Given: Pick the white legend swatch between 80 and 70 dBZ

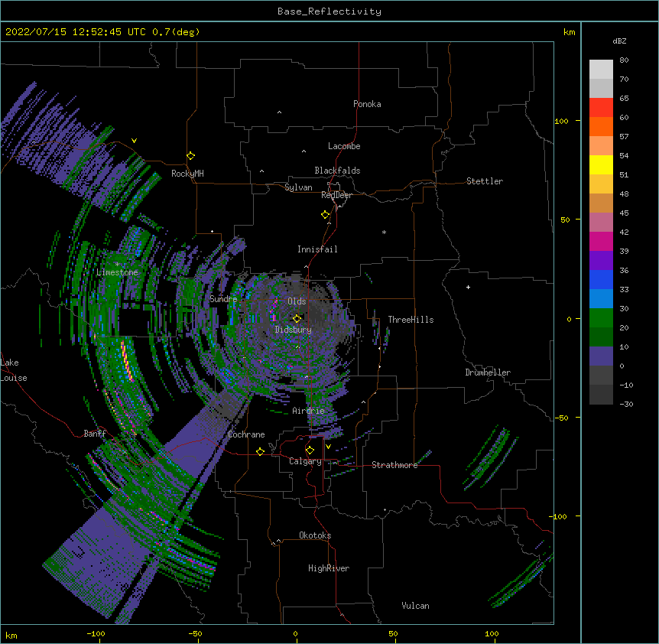Looking at the screenshot, I should click(x=601, y=70).
